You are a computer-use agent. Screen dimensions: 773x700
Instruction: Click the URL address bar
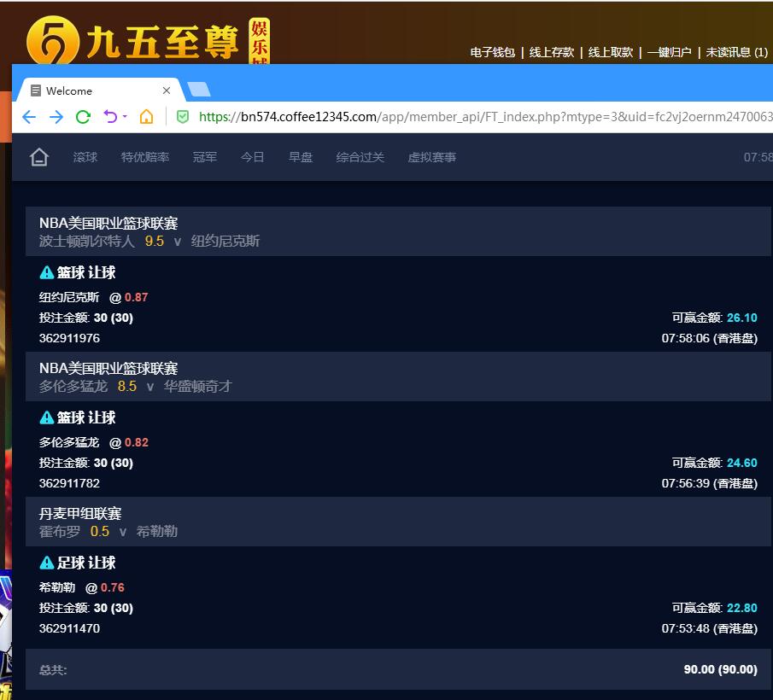tap(484, 117)
